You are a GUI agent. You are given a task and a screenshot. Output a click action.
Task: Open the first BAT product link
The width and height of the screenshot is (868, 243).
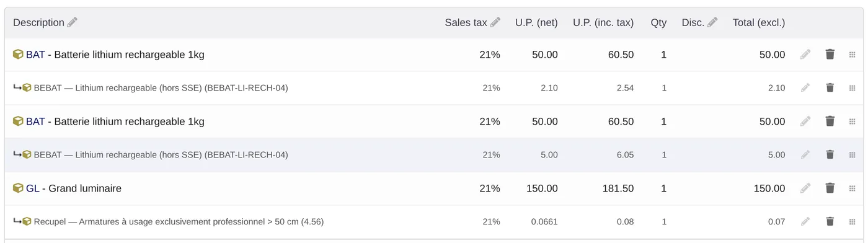point(35,55)
